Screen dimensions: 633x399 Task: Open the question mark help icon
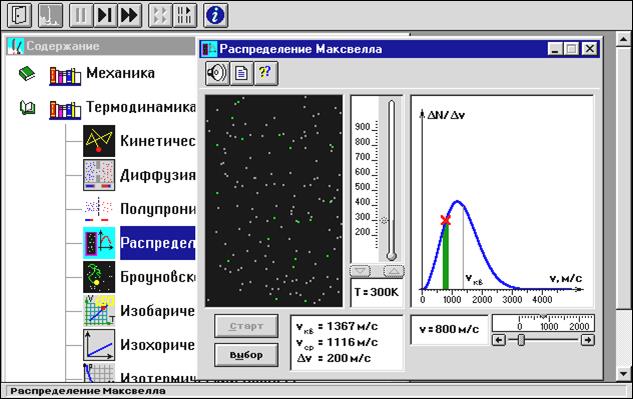tap(266, 74)
